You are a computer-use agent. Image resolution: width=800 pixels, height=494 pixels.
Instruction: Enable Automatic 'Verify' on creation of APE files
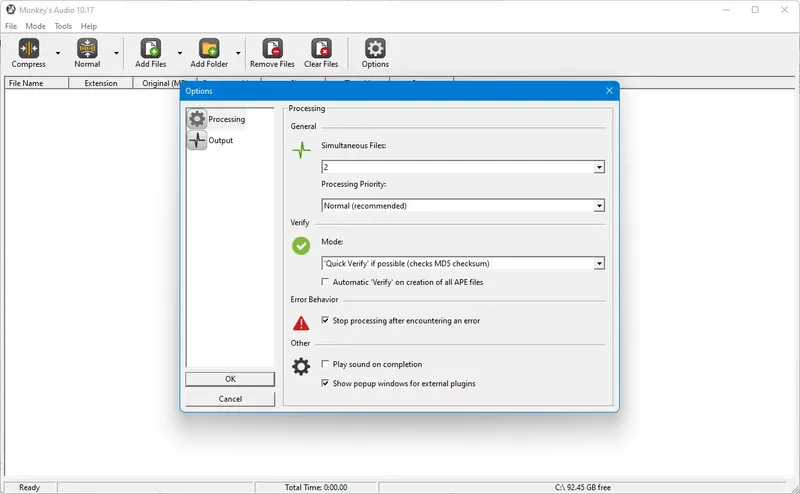point(325,282)
